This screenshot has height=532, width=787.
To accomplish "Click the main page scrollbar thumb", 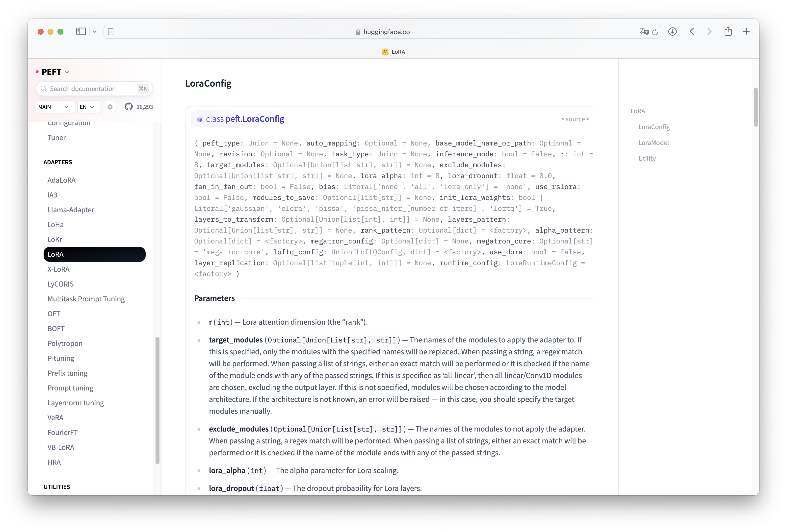I will click(755, 107).
